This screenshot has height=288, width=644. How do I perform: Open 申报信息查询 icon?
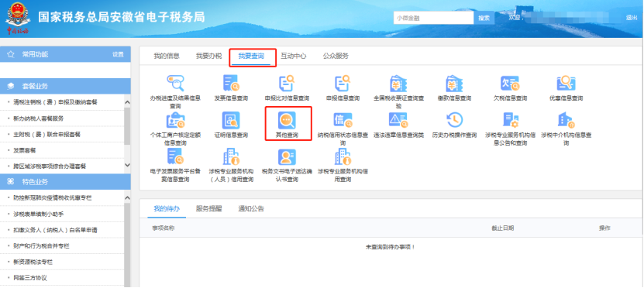pyautogui.click(x=343, y=84)
